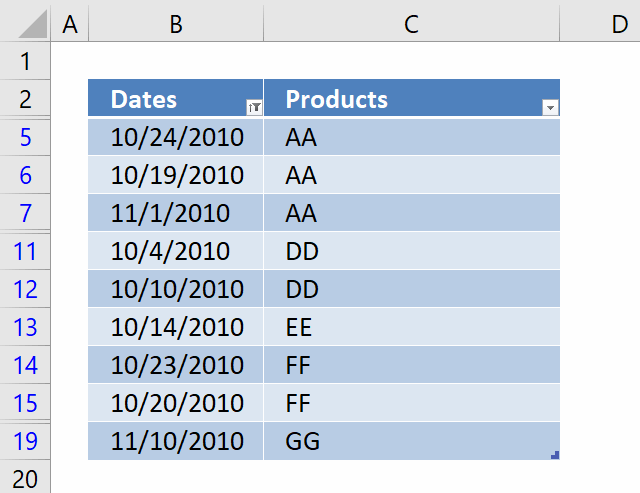The image size is (640, 493).
Task: Click the cell containing 11/1/2010
Action: tap(176, 213)
